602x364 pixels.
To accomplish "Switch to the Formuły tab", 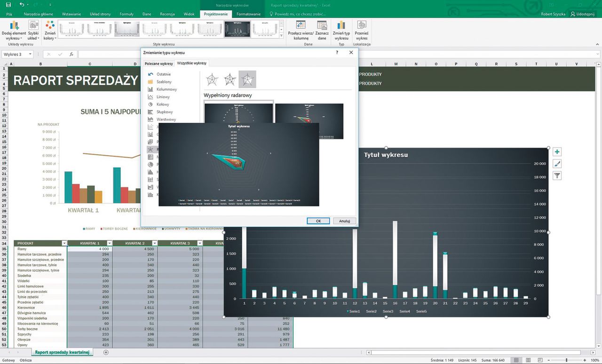I will click(127, 14).
